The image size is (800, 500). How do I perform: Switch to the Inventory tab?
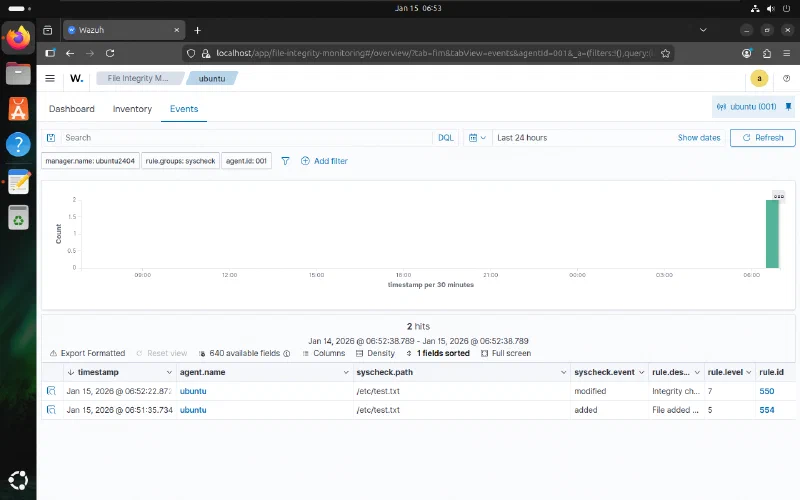click(x=132, y=109)
